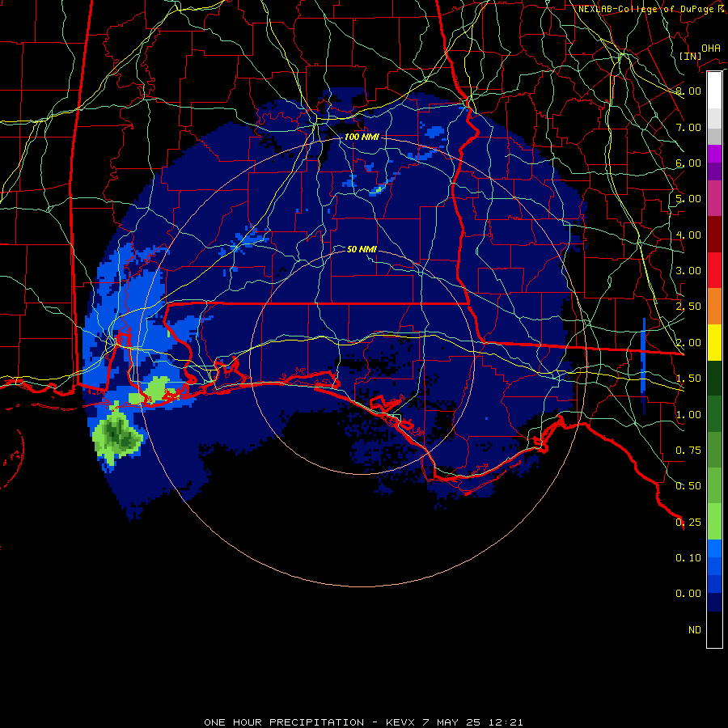Click the dark green offshore rainfall core

[116, 434]
